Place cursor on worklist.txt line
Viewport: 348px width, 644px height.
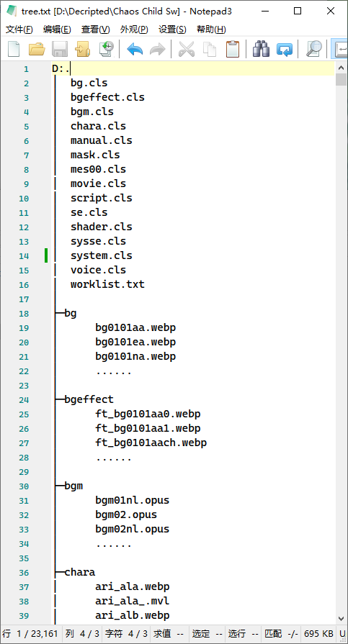coord(107,284)
